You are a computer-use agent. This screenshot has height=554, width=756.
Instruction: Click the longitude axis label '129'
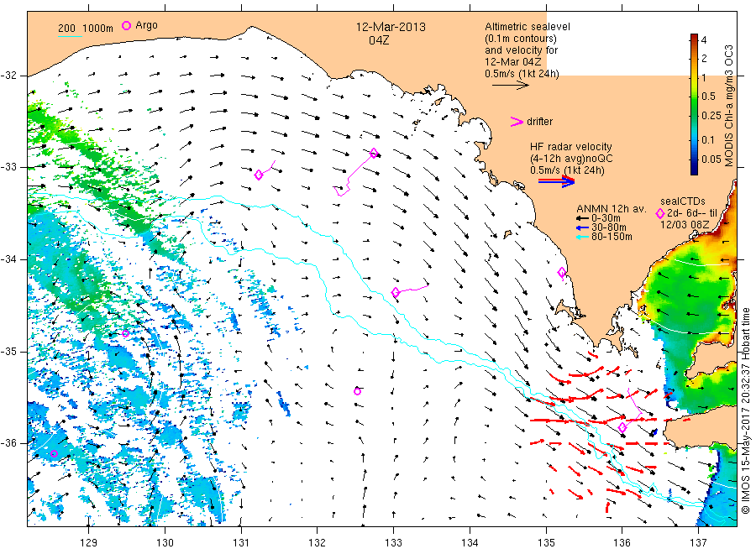[x=89, y=543]
